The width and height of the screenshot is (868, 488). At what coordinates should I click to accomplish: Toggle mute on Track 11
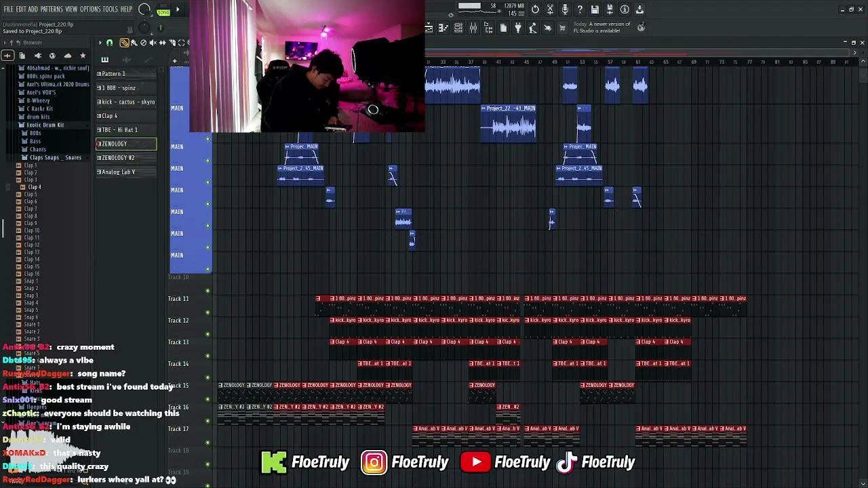(208, 312)
